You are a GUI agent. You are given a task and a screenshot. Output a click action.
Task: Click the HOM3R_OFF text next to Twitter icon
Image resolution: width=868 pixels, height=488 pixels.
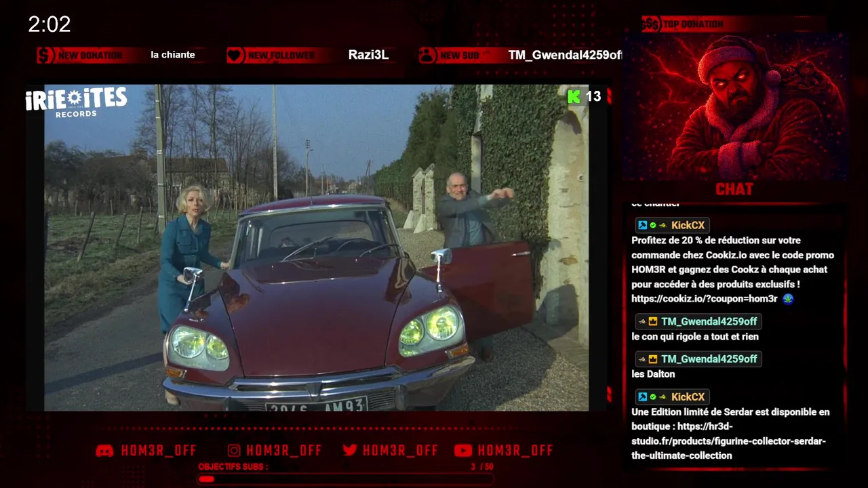(401, 451)
